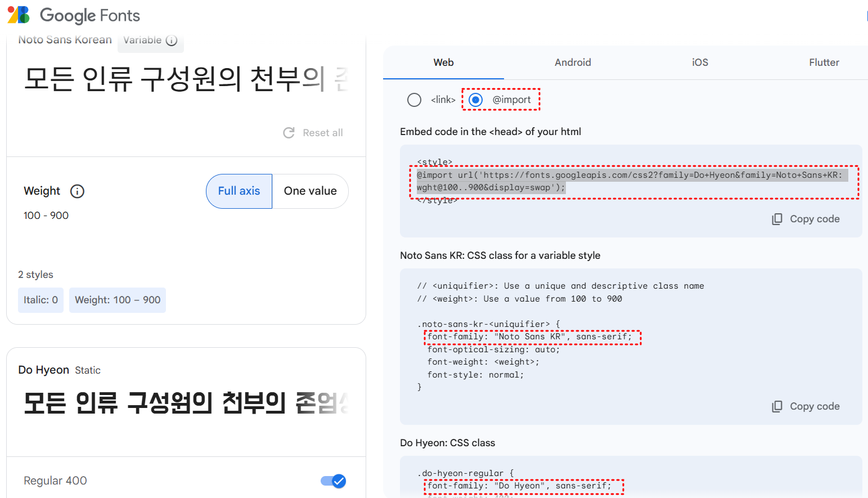Show Weight axis info icon
The width and height of the screenshot is (868, 498).
[x=77, y=191]
